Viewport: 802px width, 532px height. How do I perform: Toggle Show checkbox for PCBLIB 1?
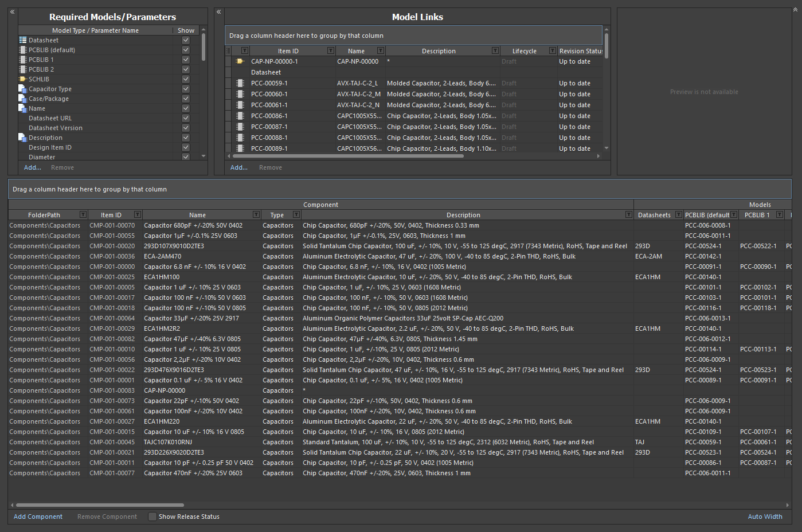[186, 60]
